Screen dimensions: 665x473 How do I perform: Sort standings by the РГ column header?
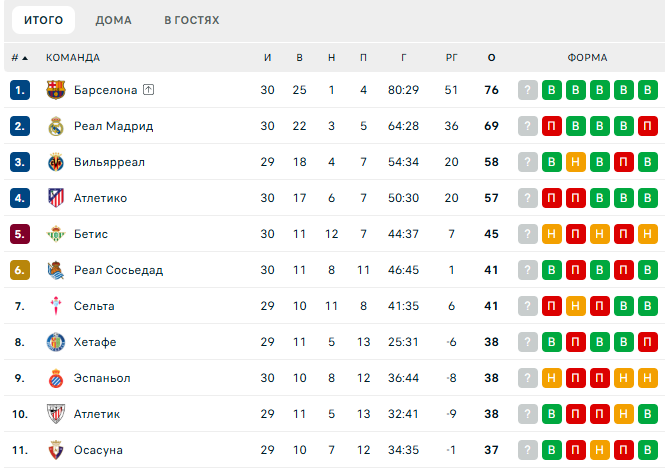tap(452, 58)
